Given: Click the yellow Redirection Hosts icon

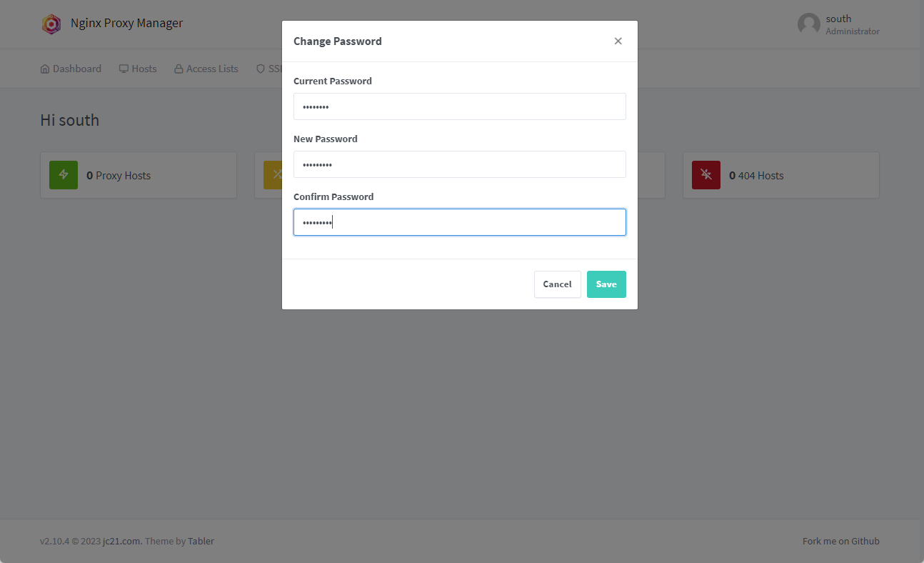Looking at the screenshot, I should 273,175.
